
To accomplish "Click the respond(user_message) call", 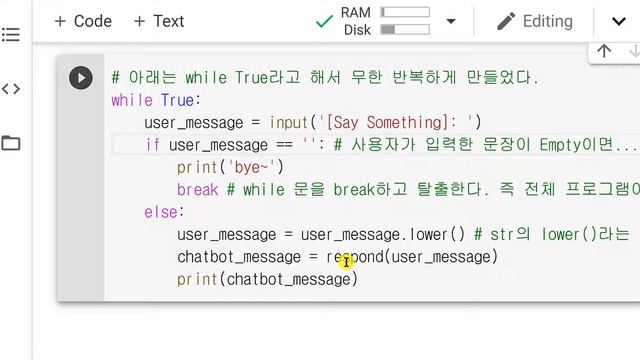I will pos(412,257).
